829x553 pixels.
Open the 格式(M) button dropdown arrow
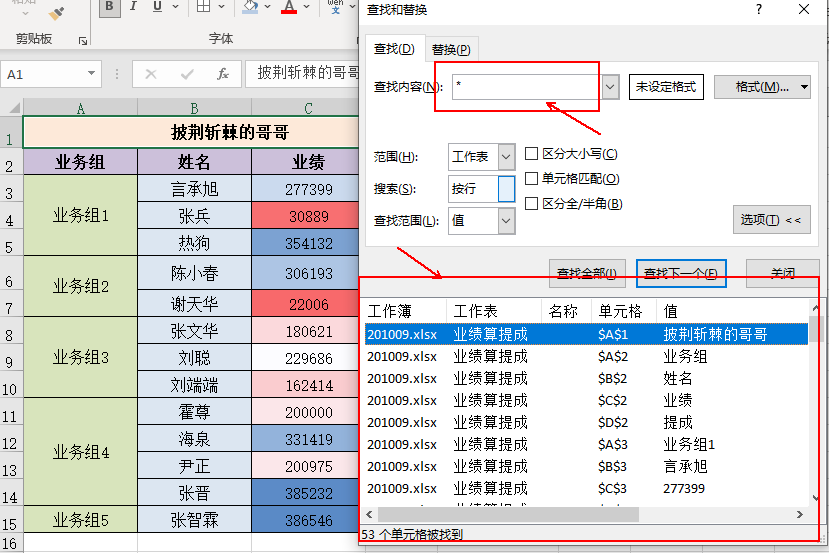click(804, 87)
